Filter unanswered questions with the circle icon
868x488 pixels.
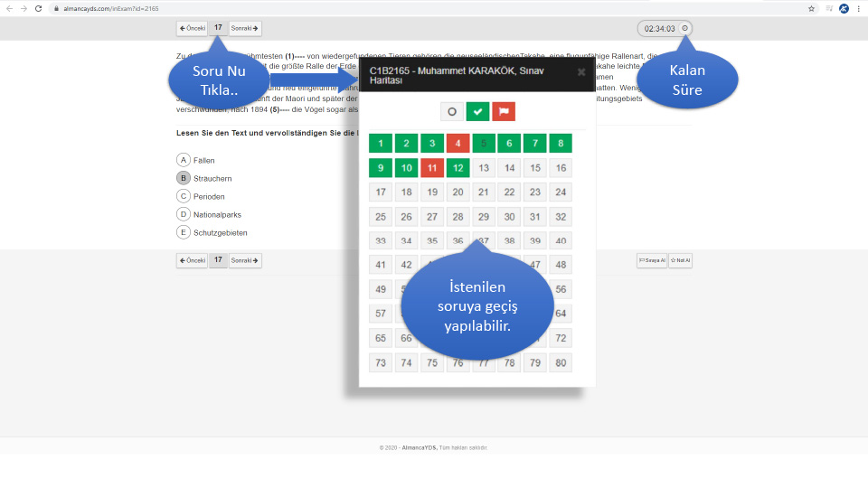click(x=452, y=112)
